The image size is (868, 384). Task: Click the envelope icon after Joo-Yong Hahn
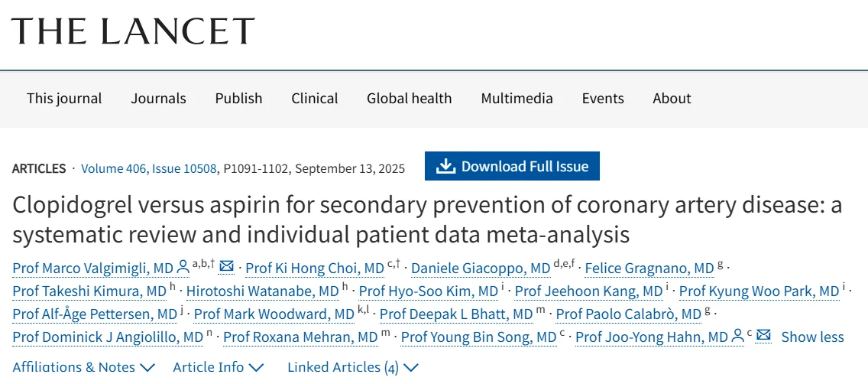pos(763,337)
